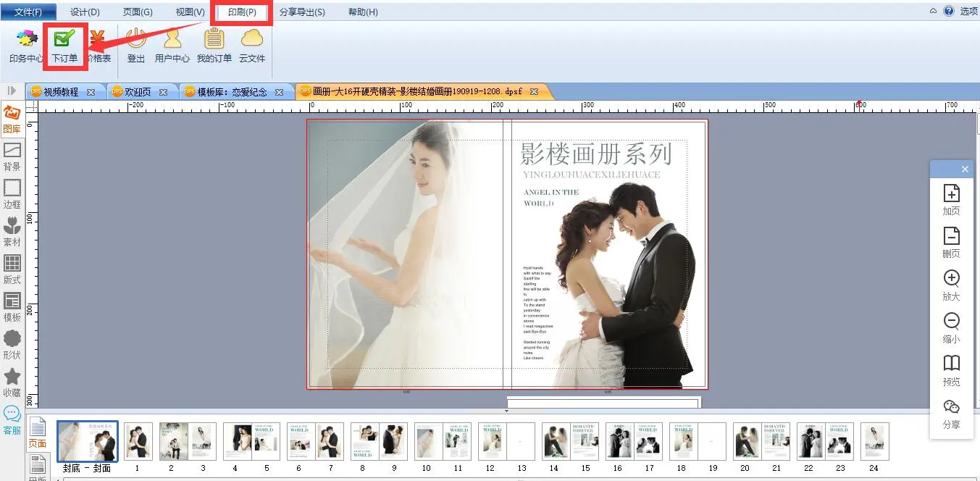Expand the left sidebar collapse arrow
The image size is (980, 481).
(12, 91)
